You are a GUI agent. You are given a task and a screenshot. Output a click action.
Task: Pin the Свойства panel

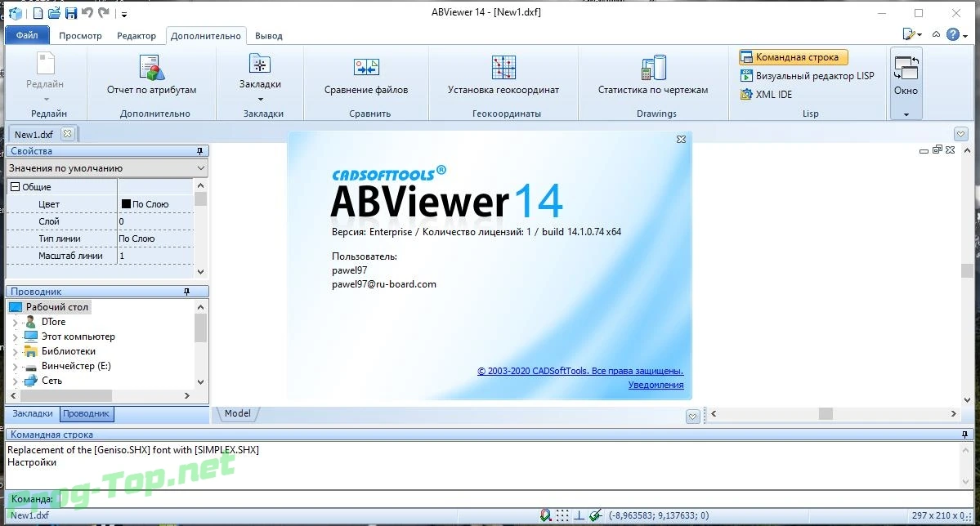pyautogui.click(x=200, y=151)
